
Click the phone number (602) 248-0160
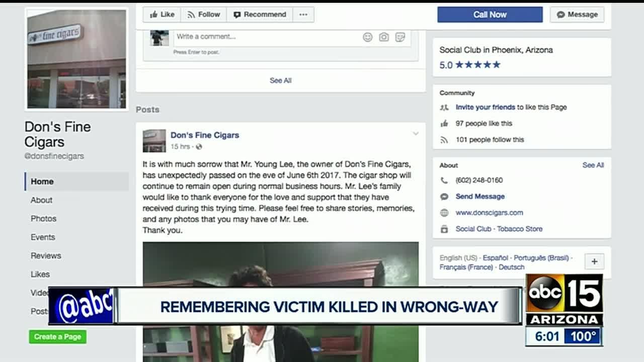coord(479,180)
